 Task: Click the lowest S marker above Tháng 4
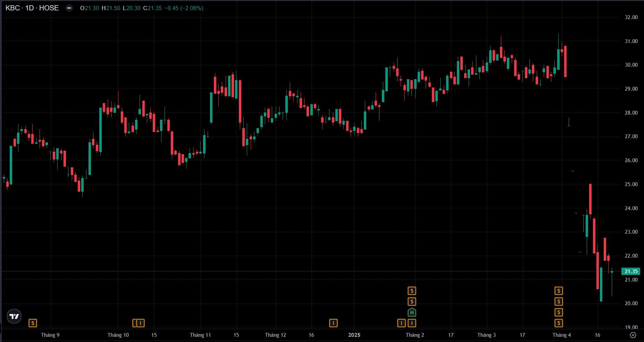point(559,323)
